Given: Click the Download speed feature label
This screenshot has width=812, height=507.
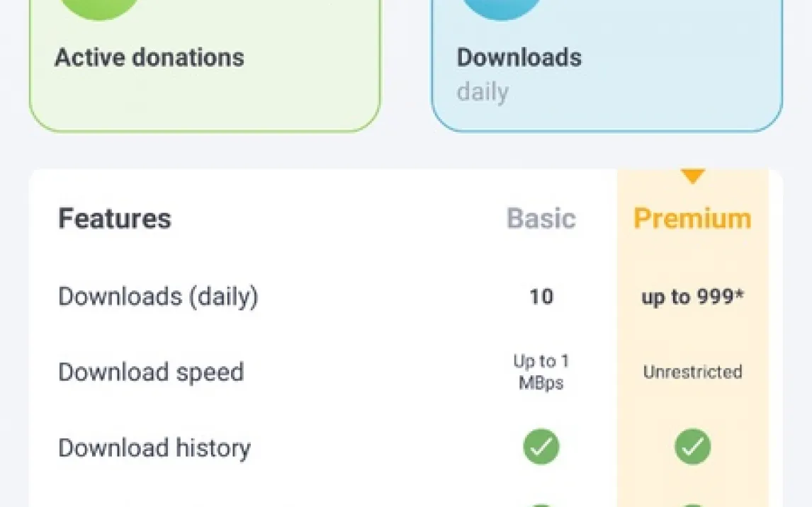Looking at the screenshot, I should tap(151, 372).
